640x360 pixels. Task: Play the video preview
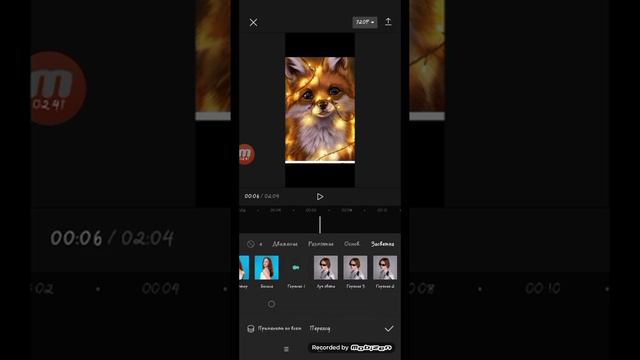click(x=320, y=197)
